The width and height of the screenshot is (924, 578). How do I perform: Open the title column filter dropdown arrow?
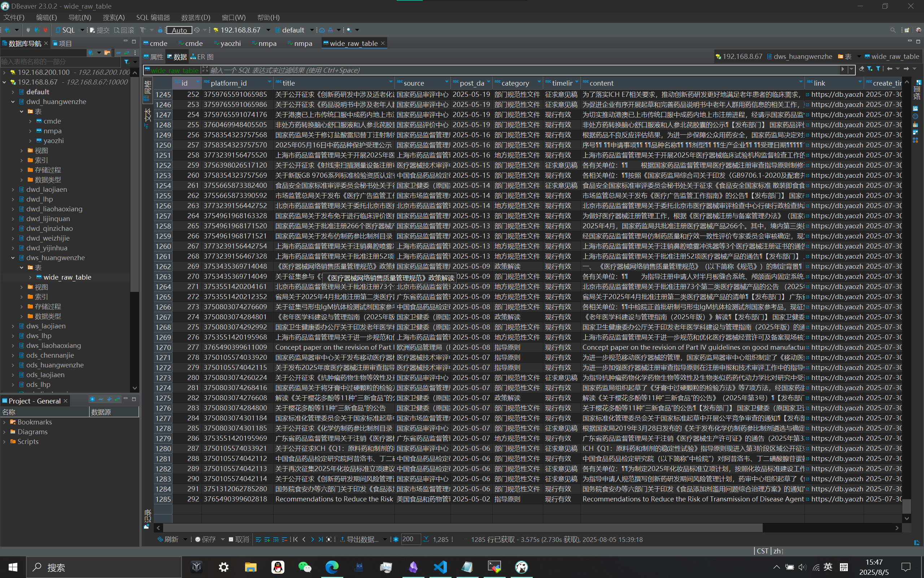click(x=391, y=81)
